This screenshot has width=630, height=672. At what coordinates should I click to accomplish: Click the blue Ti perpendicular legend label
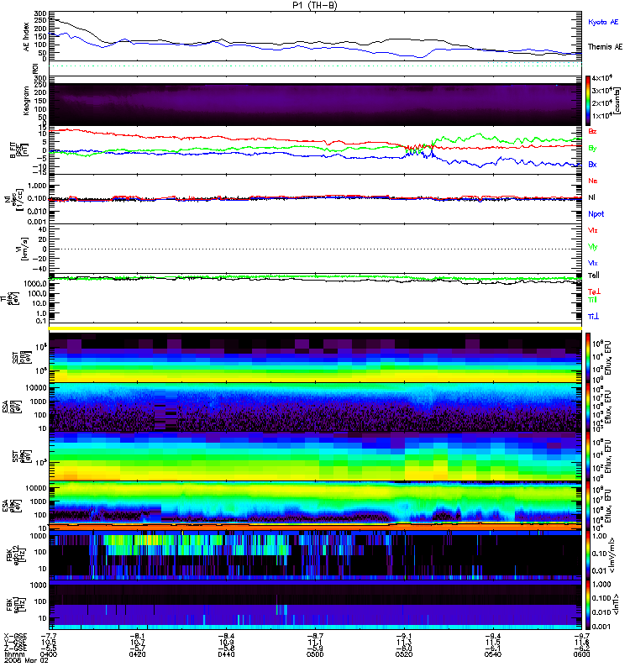[593, 317]
